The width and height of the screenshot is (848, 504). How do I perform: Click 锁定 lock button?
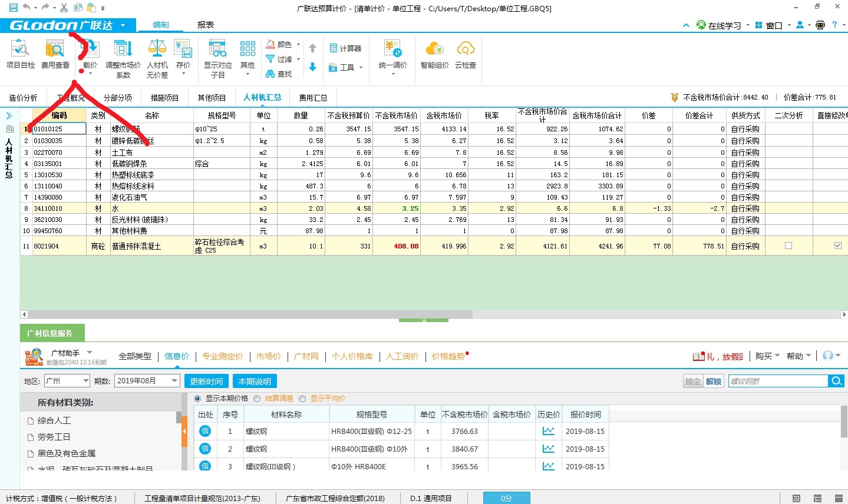(x=693, y=381)
